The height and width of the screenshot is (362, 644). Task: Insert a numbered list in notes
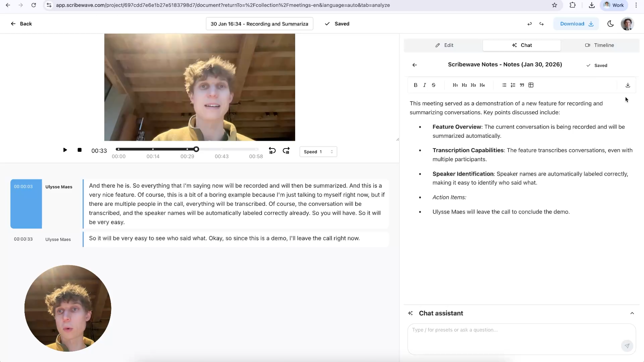point(513,85)
